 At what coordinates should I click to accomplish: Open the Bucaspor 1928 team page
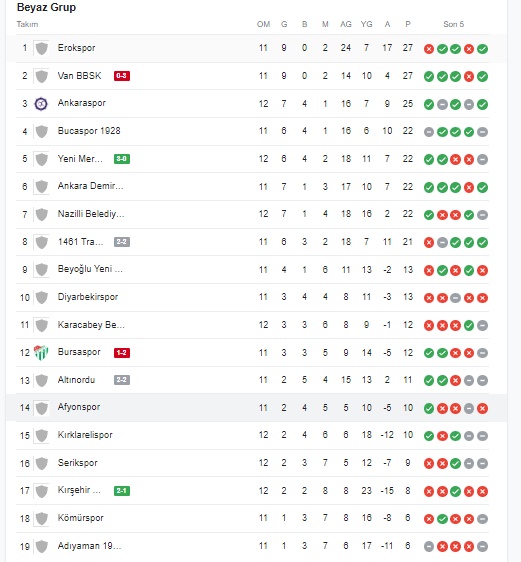click(x=89, y=131)
